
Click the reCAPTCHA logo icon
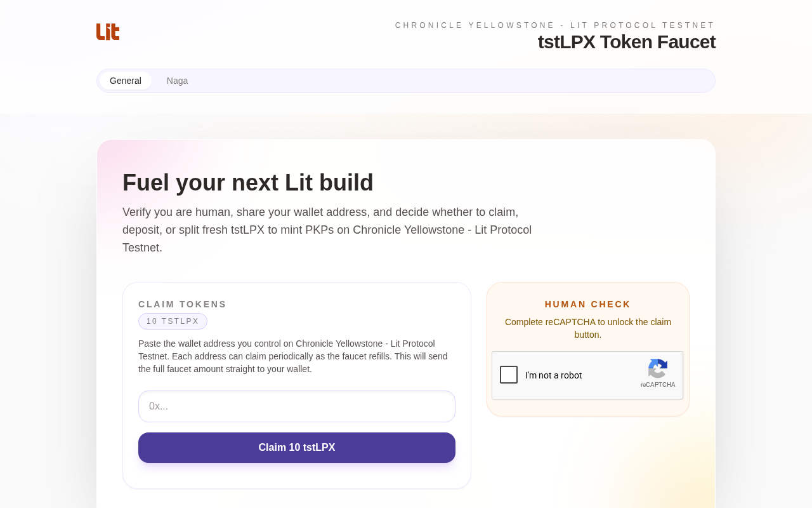click(658, 368)
